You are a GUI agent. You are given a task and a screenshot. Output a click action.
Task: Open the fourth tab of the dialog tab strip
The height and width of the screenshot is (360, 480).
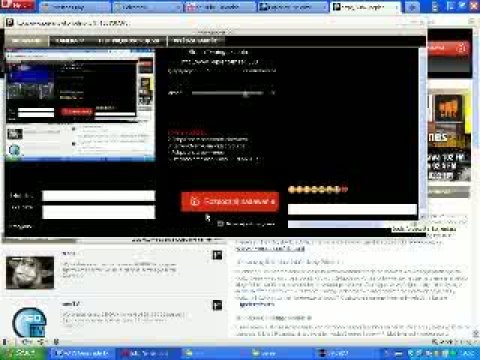[x=196, y=41]
